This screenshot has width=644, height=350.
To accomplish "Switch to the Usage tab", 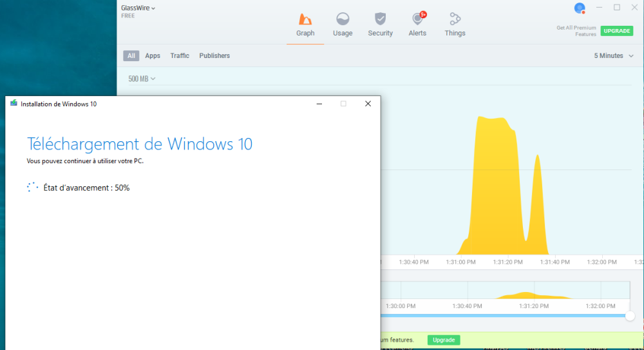I will tap(343, 26).
